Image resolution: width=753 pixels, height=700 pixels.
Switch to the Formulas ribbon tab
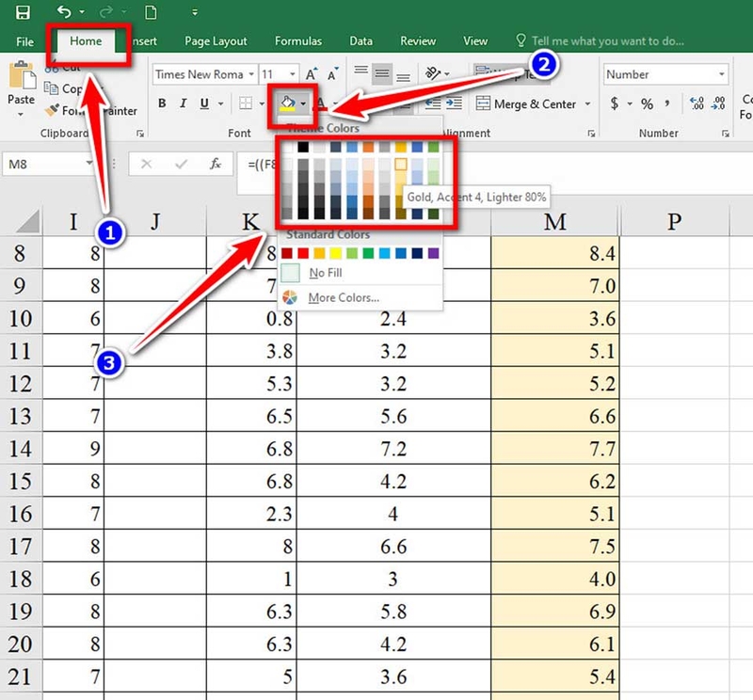(298, 40)
